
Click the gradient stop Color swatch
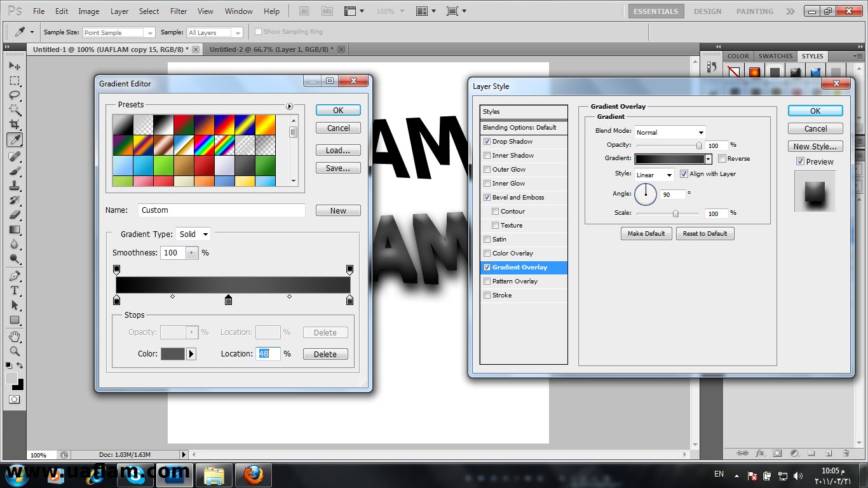click(173, 354)
